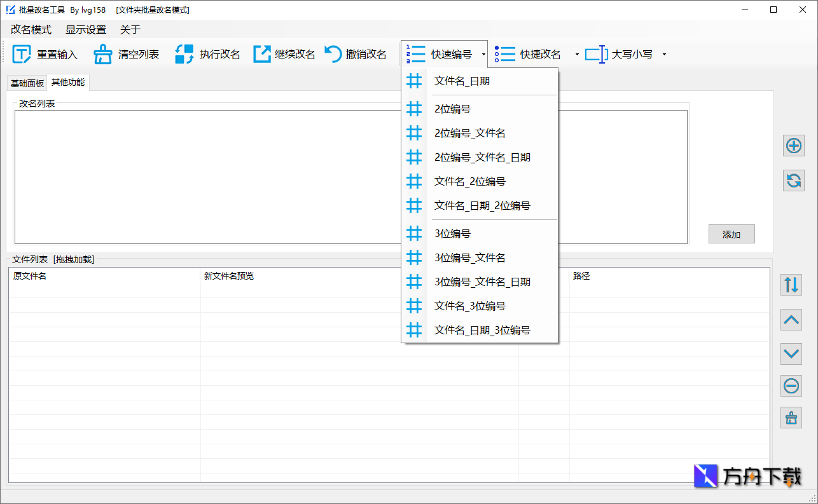Click the up-down sort arrows icon
818x504 pixels.
click(x=791, y=285)
